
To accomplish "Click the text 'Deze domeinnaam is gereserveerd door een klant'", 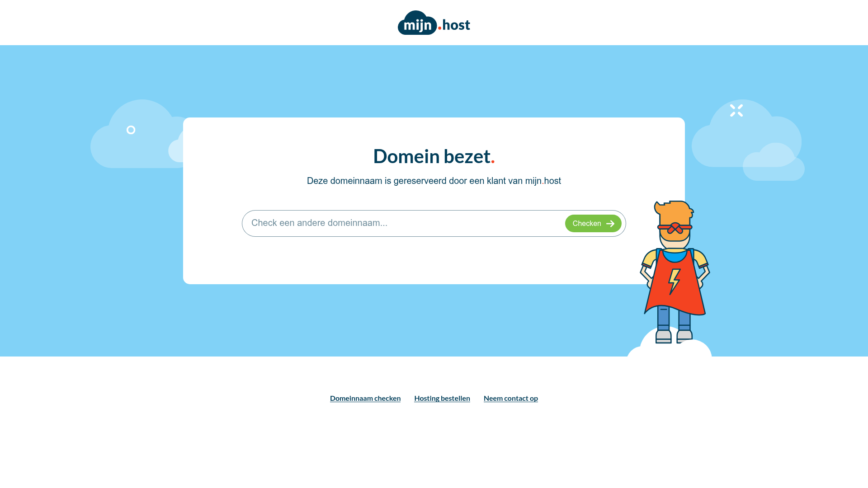I will [406, 181].
